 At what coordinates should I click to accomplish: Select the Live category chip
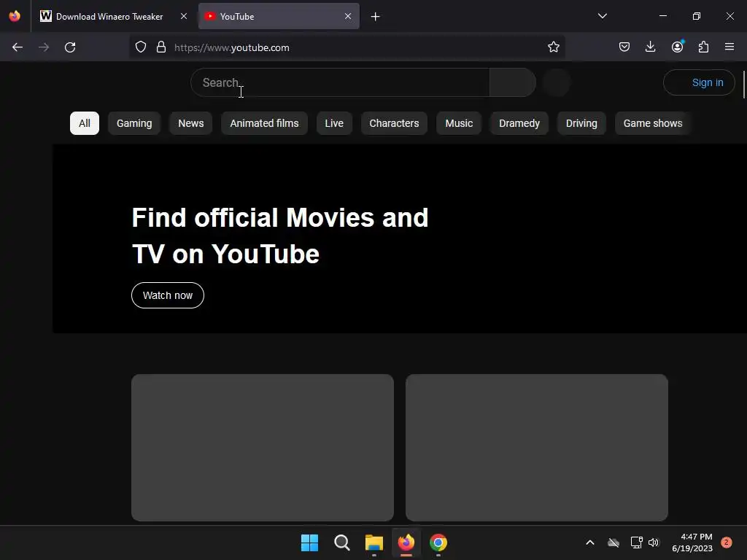(334, 123)
